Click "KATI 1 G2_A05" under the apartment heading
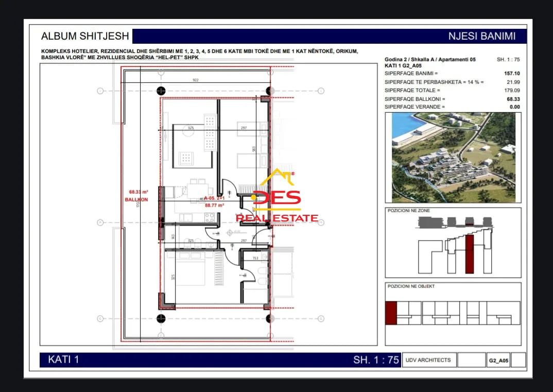Image resolution: width=553 pixels, height=392 pixels. click(x=403, y=65)
